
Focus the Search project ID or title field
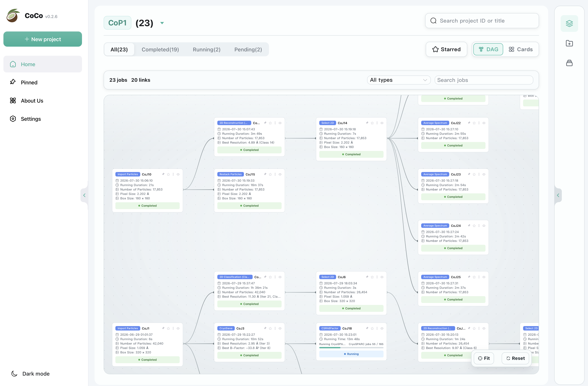[x=482, y=21]
